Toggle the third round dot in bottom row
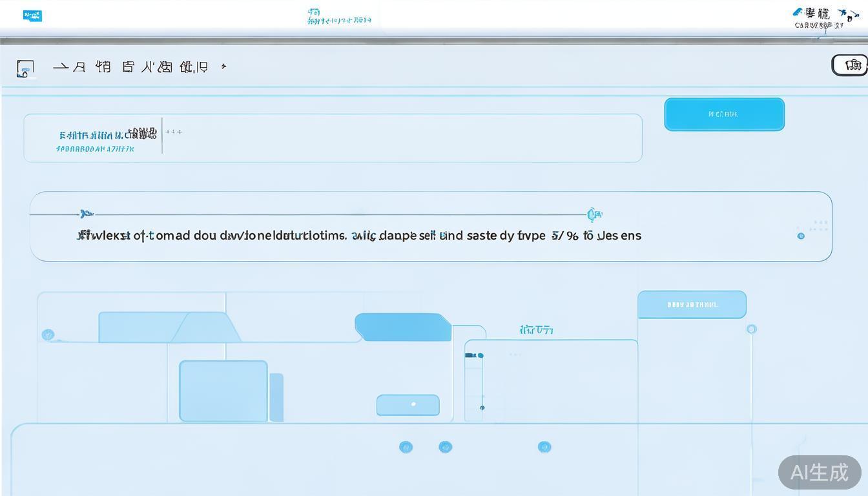Viewport: 868px width, 496px height. 544,447
